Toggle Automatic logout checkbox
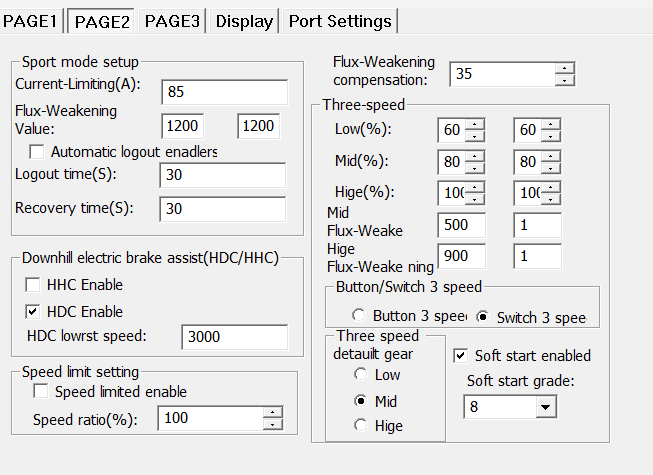 click(37, 152)
